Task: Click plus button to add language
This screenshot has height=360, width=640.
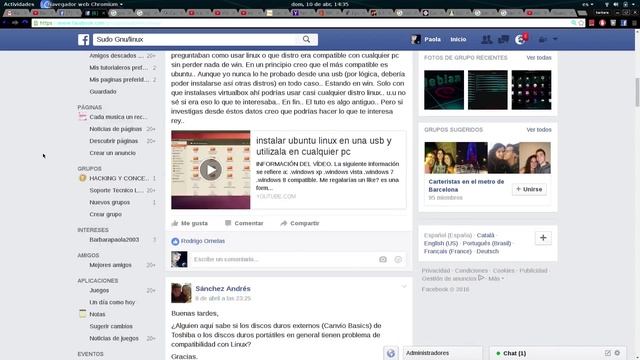Action: click(543, 238)
